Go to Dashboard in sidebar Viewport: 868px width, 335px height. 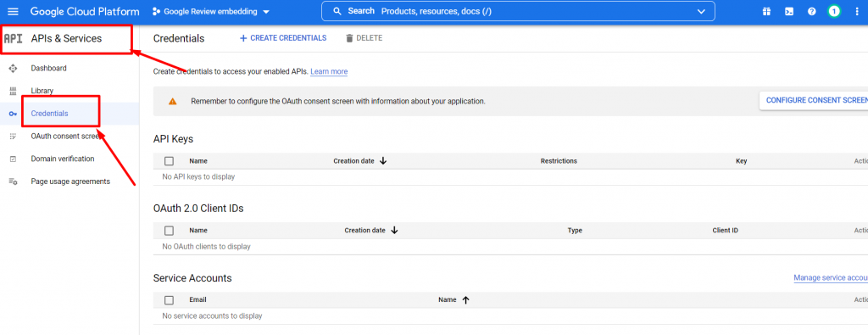tap(48, 68)
